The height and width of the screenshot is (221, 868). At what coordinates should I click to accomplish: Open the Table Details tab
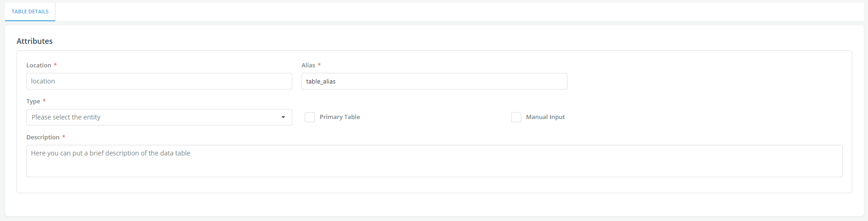coord(30,12)
